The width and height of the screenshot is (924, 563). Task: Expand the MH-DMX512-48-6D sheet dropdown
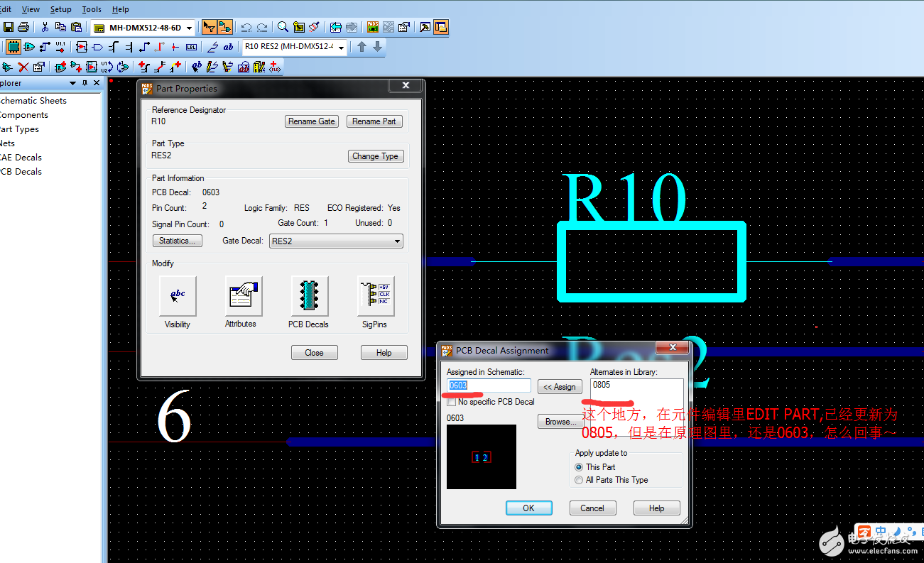189,28
